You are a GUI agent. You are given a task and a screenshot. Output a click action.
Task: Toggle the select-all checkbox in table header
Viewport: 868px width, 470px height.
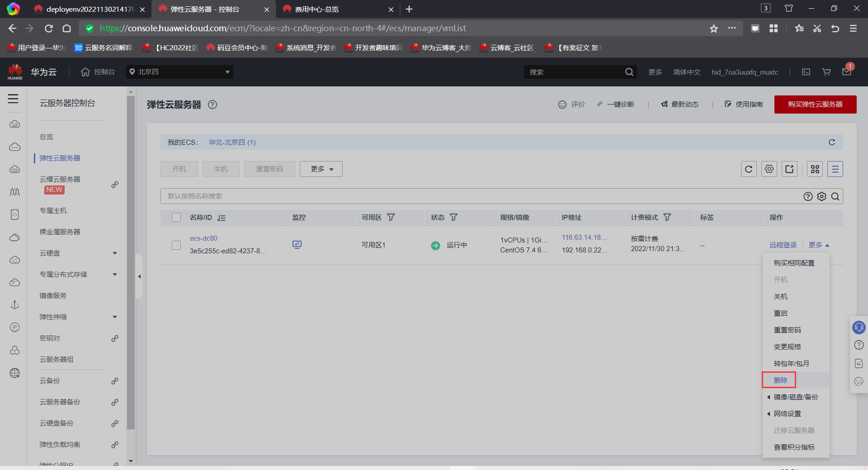176,218
